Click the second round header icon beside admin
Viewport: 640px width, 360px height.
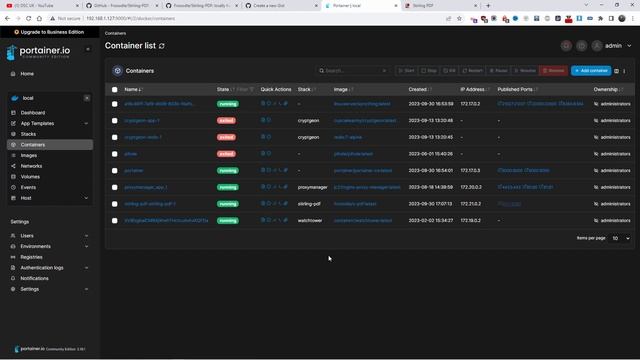pyautogui.click(x=582, y=46)
